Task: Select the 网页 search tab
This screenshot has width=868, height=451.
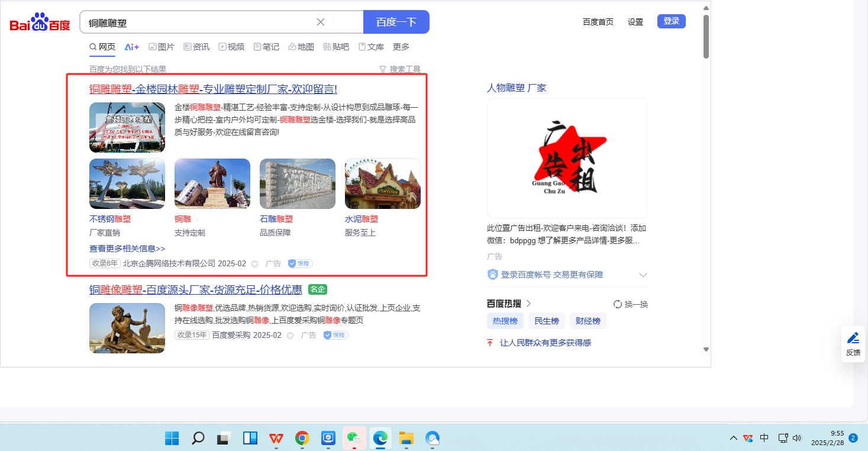Action: tap(102, 47)
